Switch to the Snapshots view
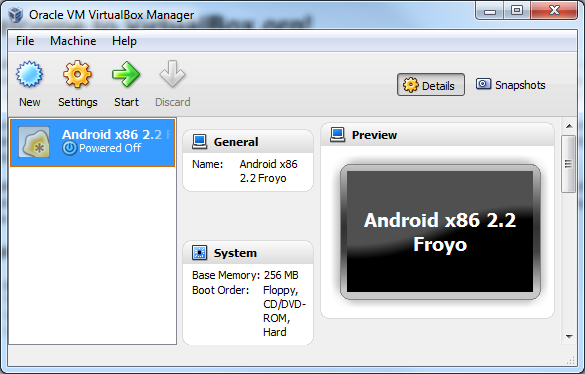This screenshot has width=585, height=374. [x=510, y=85]
